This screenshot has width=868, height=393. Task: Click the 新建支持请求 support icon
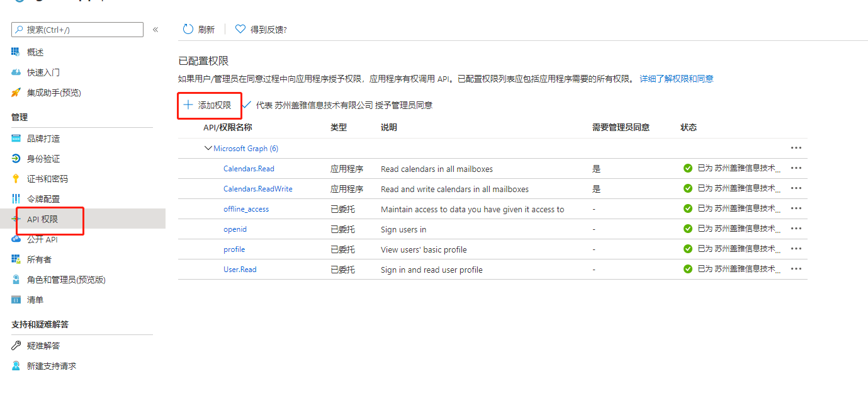coord(16,366)
